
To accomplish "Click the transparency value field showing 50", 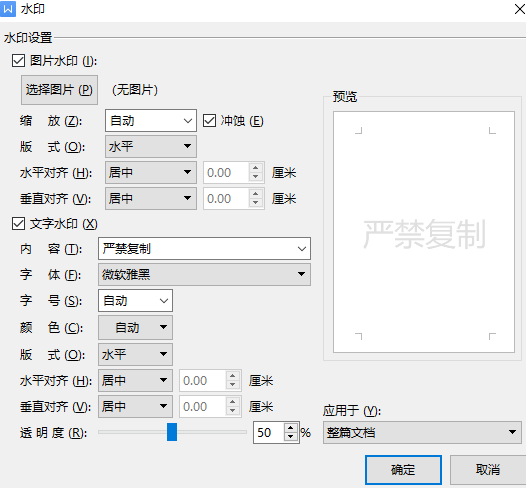I will pos(269,433).
